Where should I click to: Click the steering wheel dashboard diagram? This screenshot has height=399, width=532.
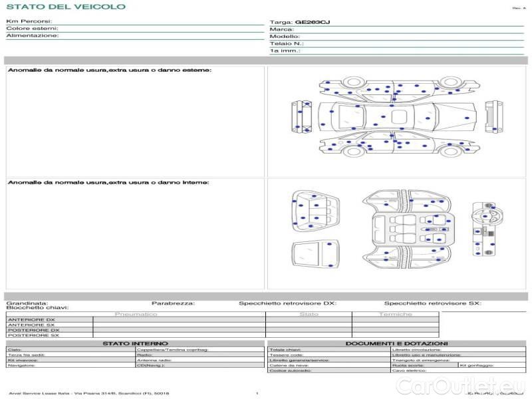485,227
